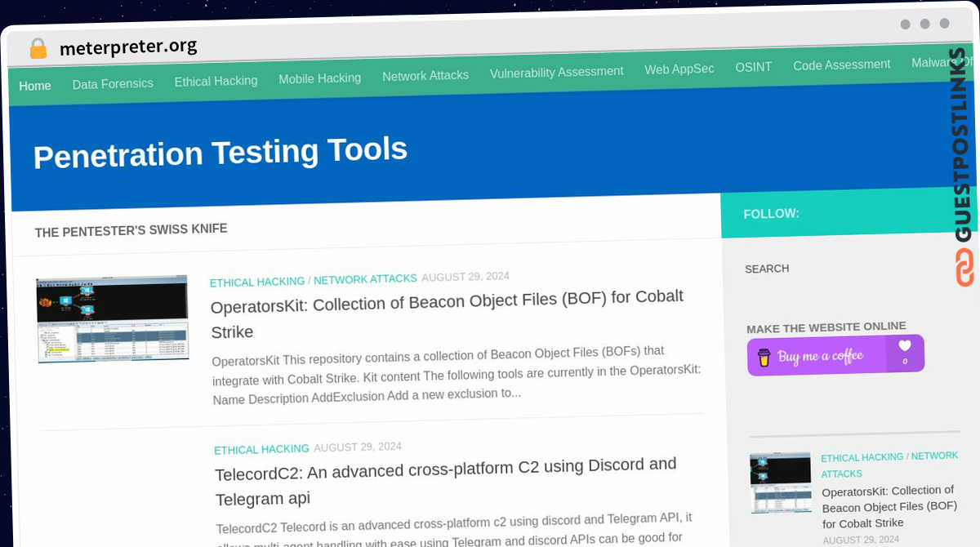
Task: Open the Code Assessment menu item
Action: point(841,64)
